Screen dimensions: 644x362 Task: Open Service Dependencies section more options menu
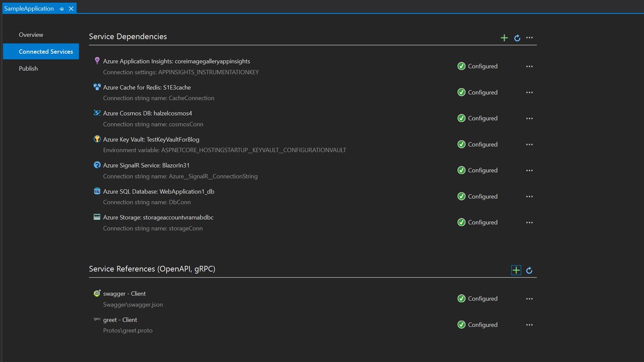(530, 38)
